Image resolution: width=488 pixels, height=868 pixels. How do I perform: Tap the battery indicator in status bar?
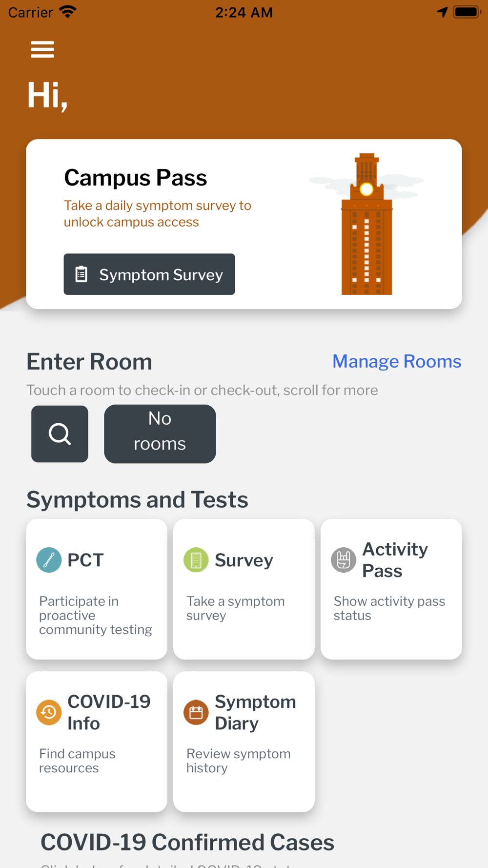(467, 12)
